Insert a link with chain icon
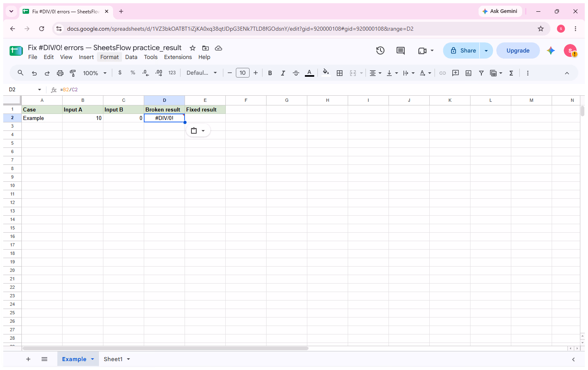The width and height of the screenshot is (588, 370). click(x=443, y=73)
